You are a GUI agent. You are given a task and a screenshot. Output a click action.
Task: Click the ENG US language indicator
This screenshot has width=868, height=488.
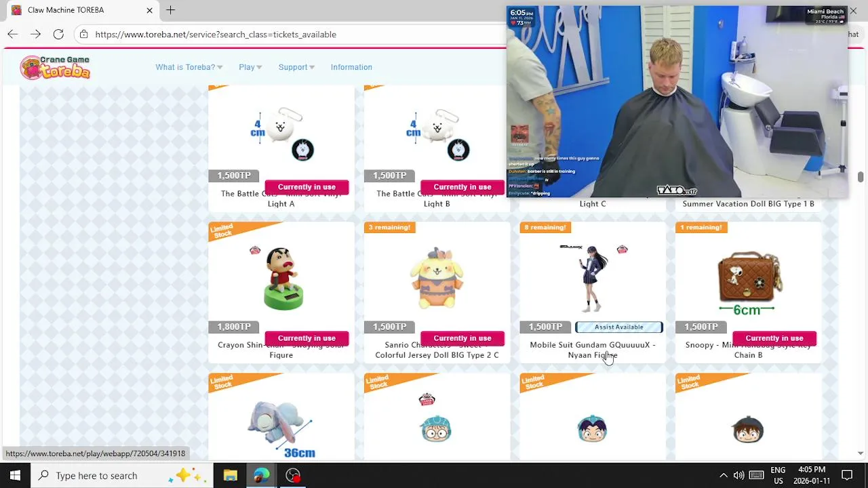click(x=778, y=475)
